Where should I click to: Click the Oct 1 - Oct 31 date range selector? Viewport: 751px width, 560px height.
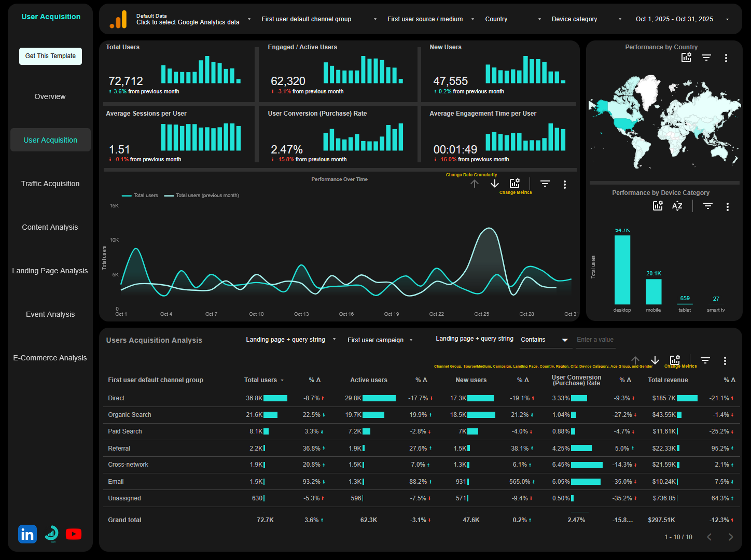(x=674, y=19)
